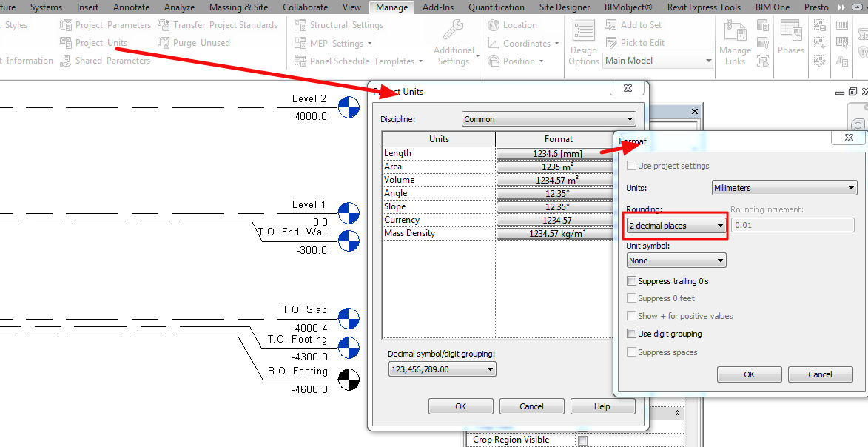Image resolution: width=868 pixels, height=447 pixels.
Task: Switch to the Annotate ribbon tab
Action: (x=131, y=7)
